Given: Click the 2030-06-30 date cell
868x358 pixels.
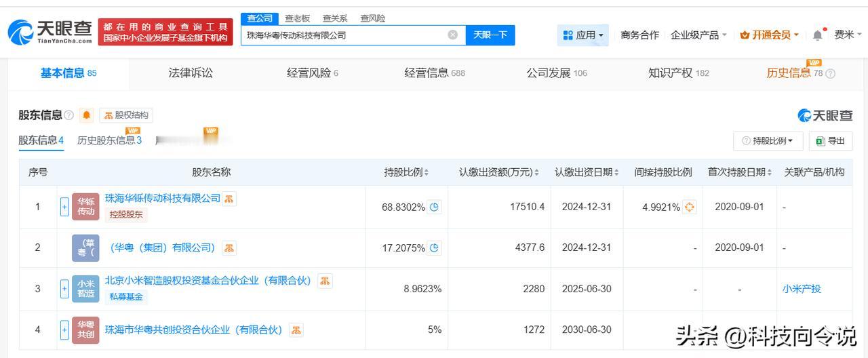Looking at the screenshot, I should click(587, 330).
